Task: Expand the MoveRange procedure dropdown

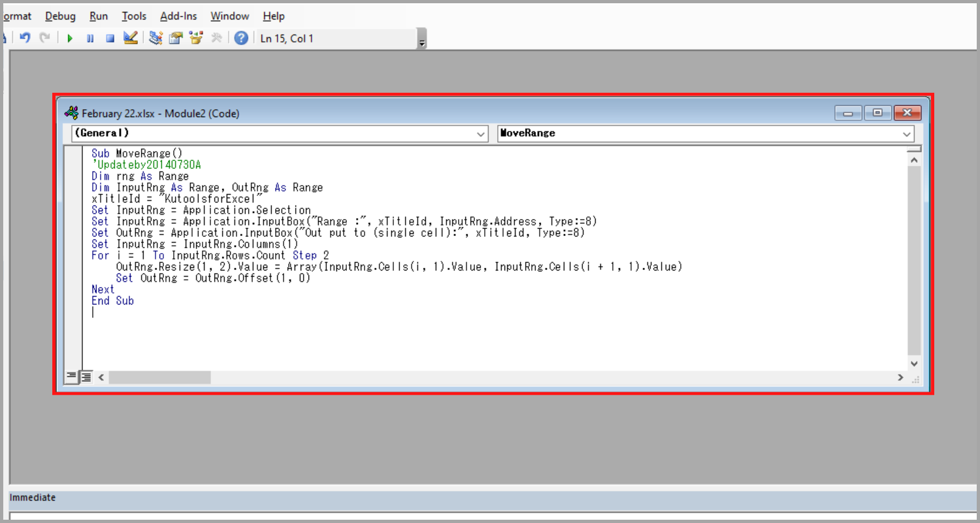Action: (907, 134)
